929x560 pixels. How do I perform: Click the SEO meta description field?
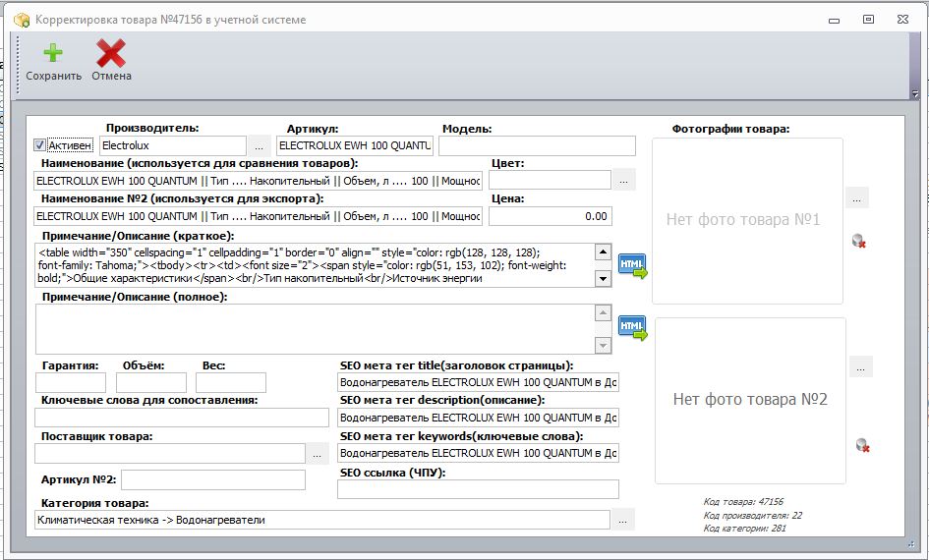[478, 418]
